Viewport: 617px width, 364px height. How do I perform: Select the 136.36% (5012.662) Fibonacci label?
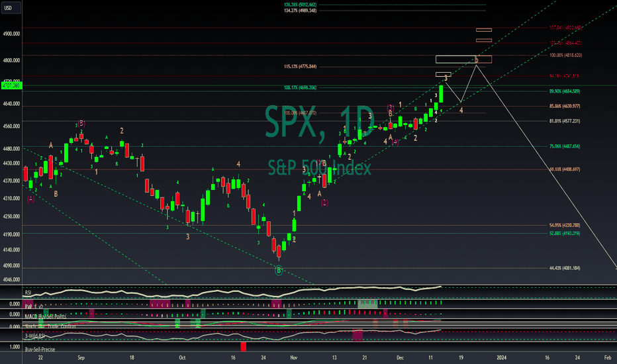point(301,5)
